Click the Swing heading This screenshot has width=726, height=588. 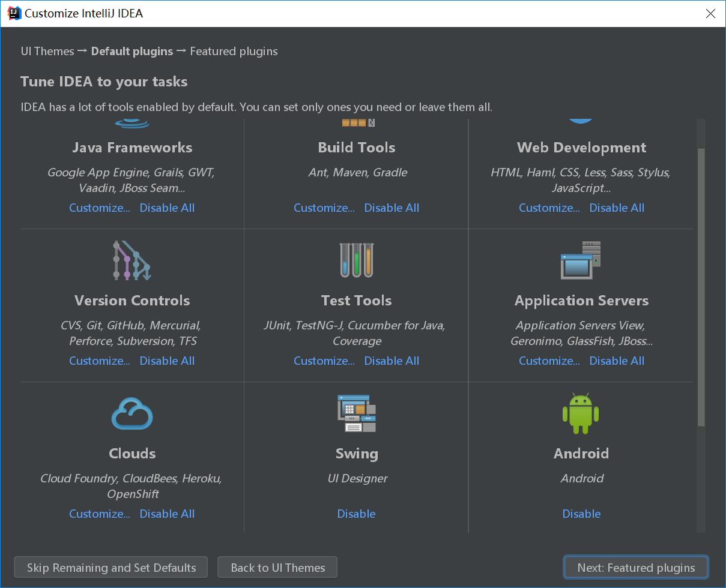point(357,454)
